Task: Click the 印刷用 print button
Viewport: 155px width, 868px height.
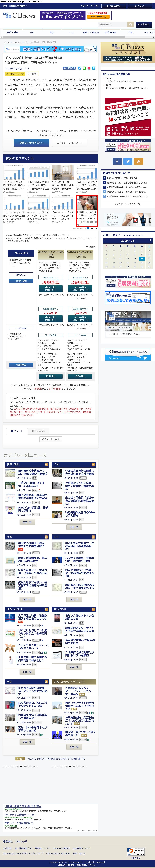Action: click(33, 74)
